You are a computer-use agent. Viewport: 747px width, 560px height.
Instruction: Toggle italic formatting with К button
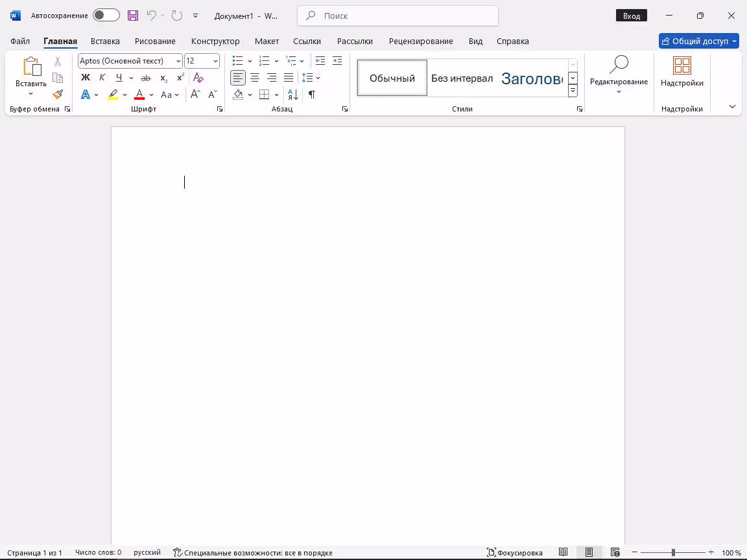[102, 78]
